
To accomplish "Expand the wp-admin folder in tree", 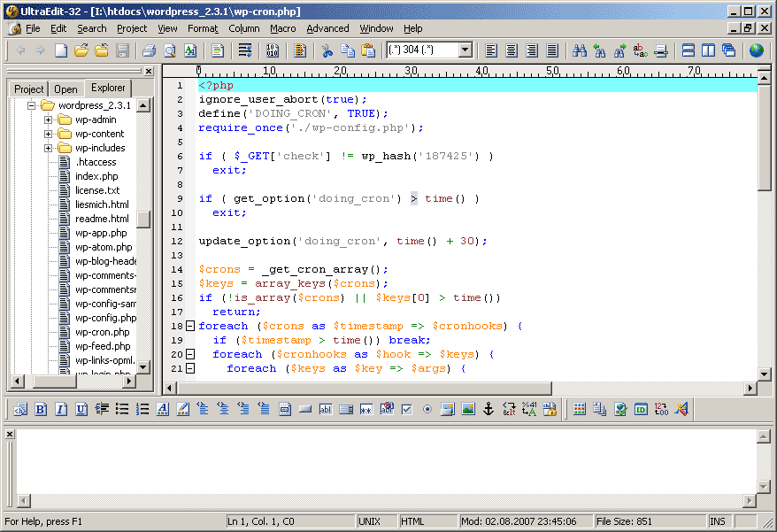I will tap(48, 120).
